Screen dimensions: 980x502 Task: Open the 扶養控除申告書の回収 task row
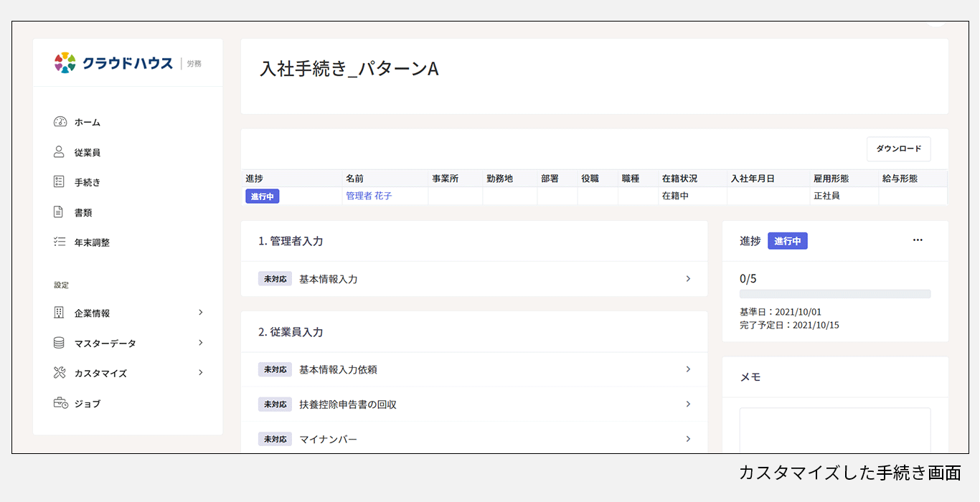pyautogui.click(x=473, y=404)
